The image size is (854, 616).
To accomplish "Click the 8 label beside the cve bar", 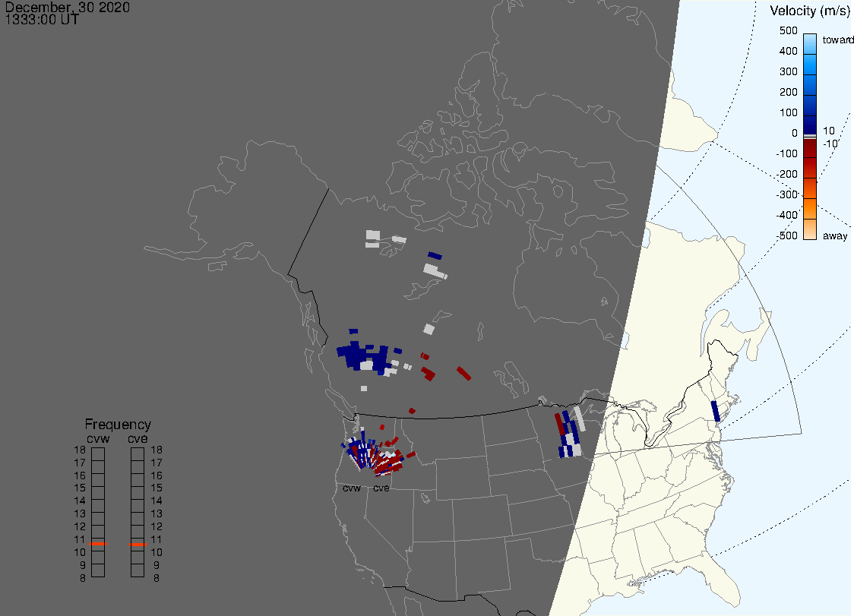I will (x=157, y=578).
